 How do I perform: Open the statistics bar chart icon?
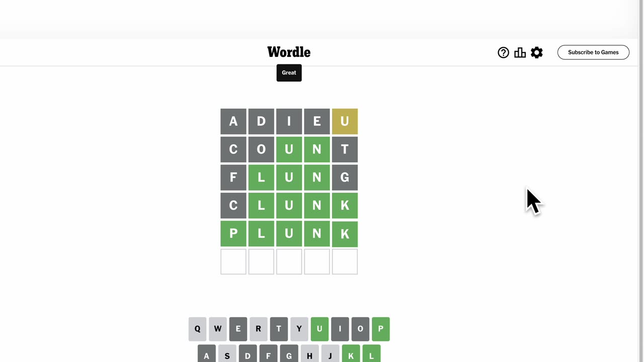point(520,52)
